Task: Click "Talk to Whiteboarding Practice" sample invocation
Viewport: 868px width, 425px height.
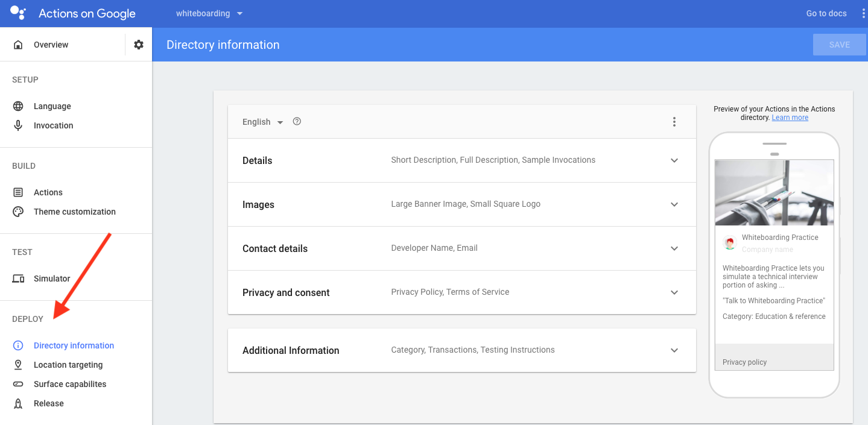Action: point(774,301)
